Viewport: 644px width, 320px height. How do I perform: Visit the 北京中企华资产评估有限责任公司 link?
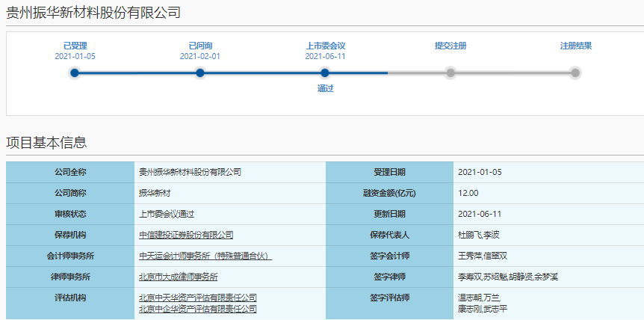(197, 308)
